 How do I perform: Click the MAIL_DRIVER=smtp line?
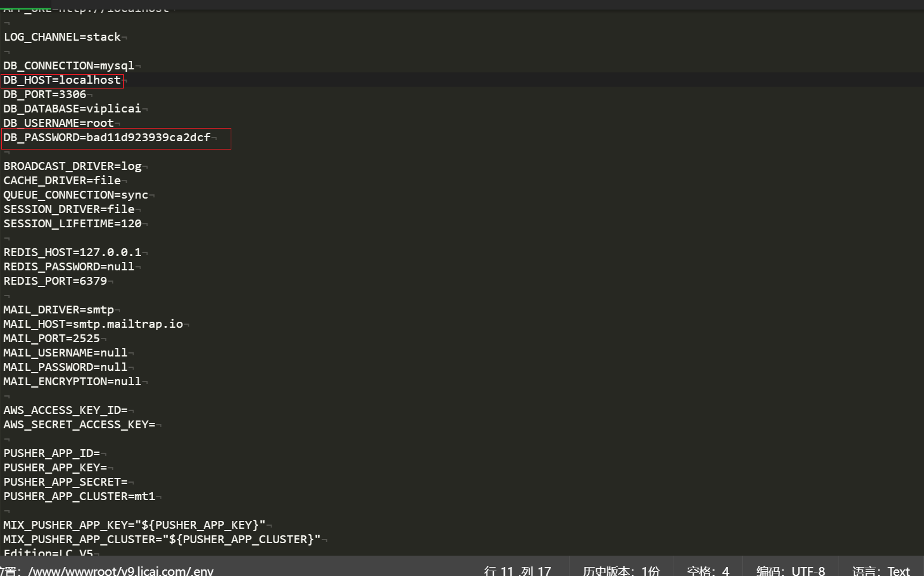coord(59,310)
